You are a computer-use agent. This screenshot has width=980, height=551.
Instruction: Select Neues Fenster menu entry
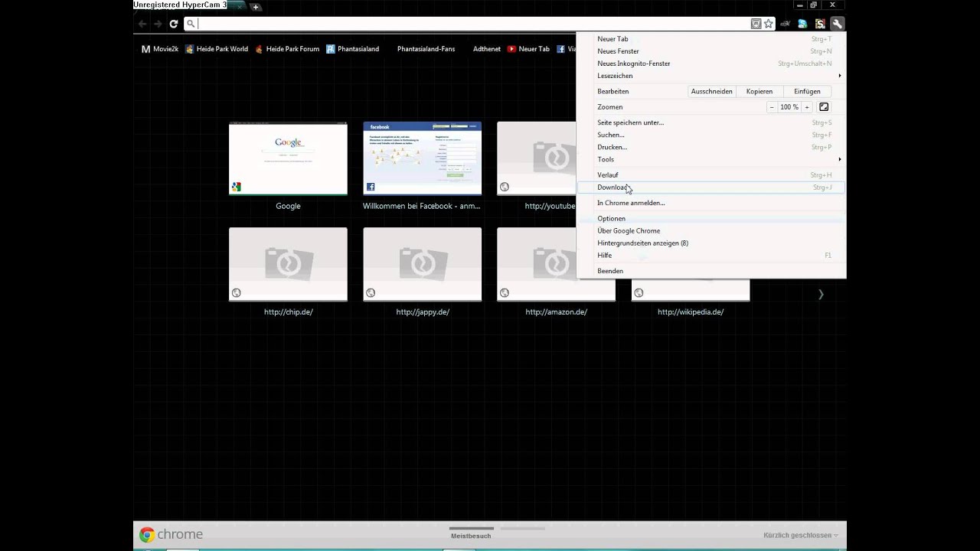(710, 51)
